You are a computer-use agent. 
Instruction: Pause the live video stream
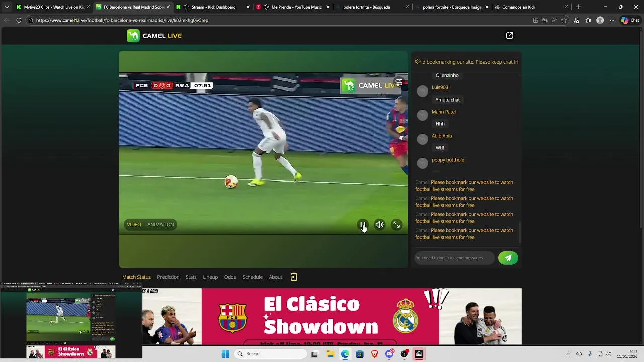tap(362, 225)
